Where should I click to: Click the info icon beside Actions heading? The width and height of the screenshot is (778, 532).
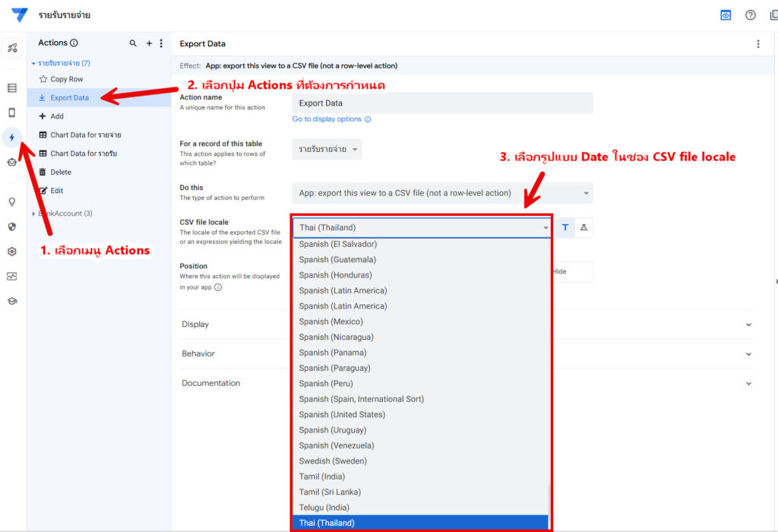74,43
